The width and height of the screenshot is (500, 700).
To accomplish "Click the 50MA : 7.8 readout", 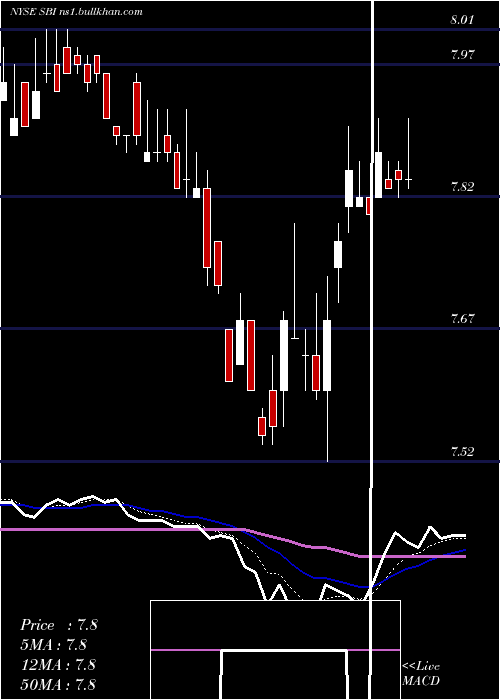I will (x=58, y=684).
